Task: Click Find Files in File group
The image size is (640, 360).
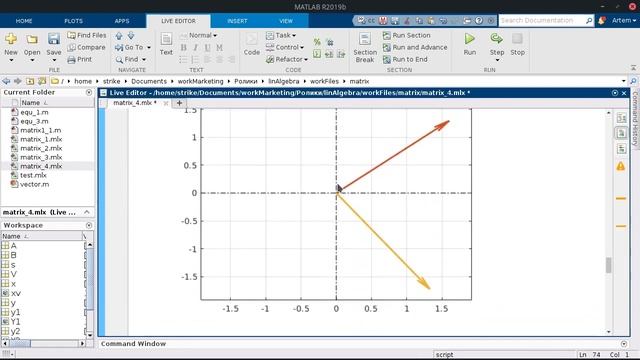Action: click(x=87, y=35)
